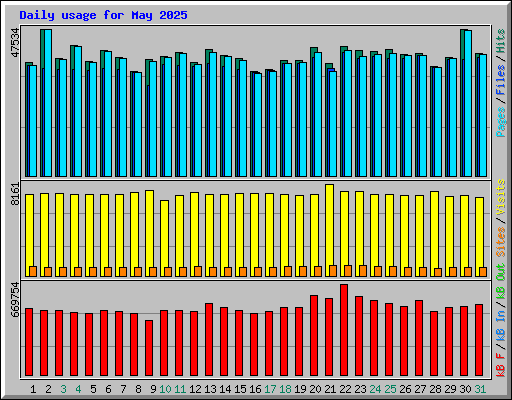Viewport: 512px width, 400px height.
Task: Click green day 11 on the x-axis
Action: (x=180, y=389)
